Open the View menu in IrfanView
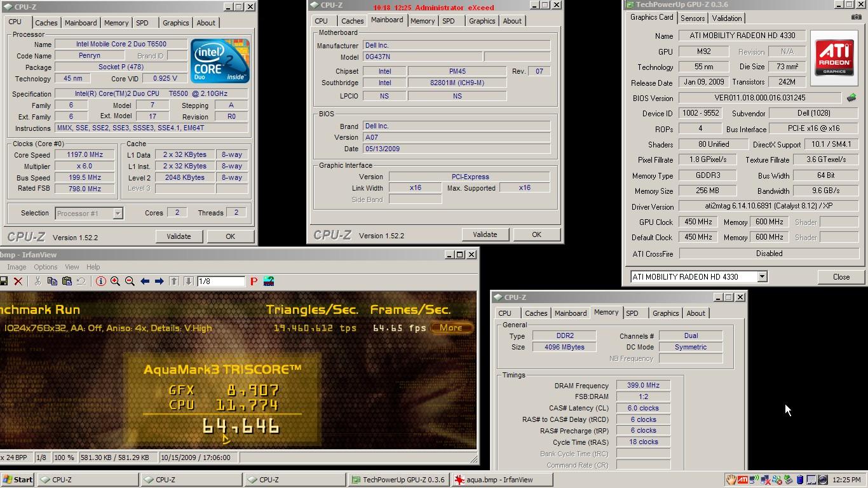868x488 pixels. (x=72, y=267)
